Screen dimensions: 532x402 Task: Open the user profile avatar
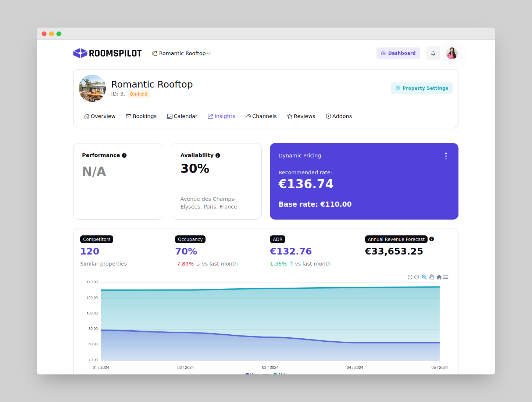pos(452,53)
